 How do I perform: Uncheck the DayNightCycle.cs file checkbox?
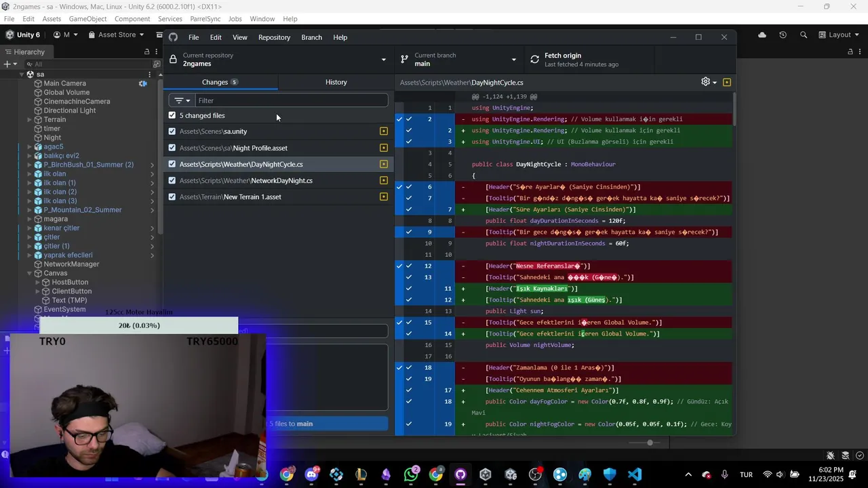click(172, 164)
